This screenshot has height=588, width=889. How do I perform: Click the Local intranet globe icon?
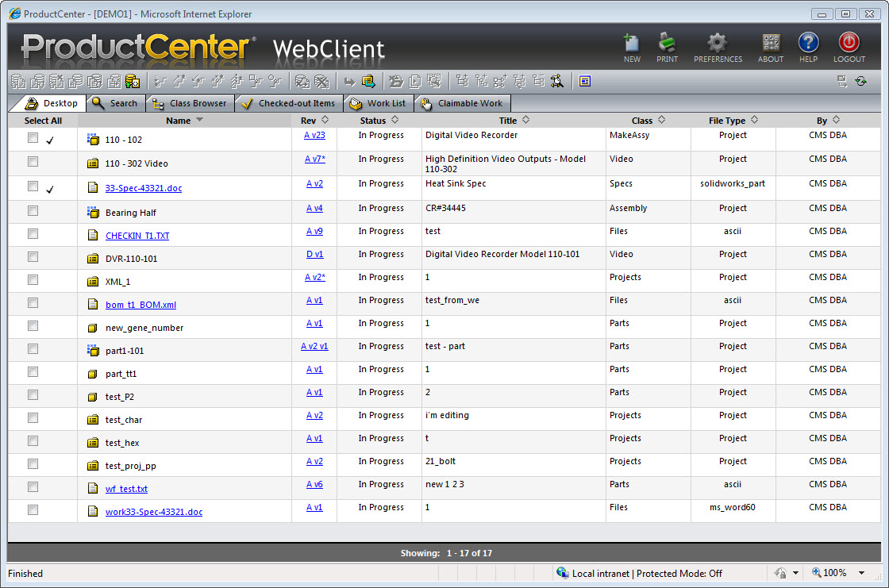(x=562, y=573)
